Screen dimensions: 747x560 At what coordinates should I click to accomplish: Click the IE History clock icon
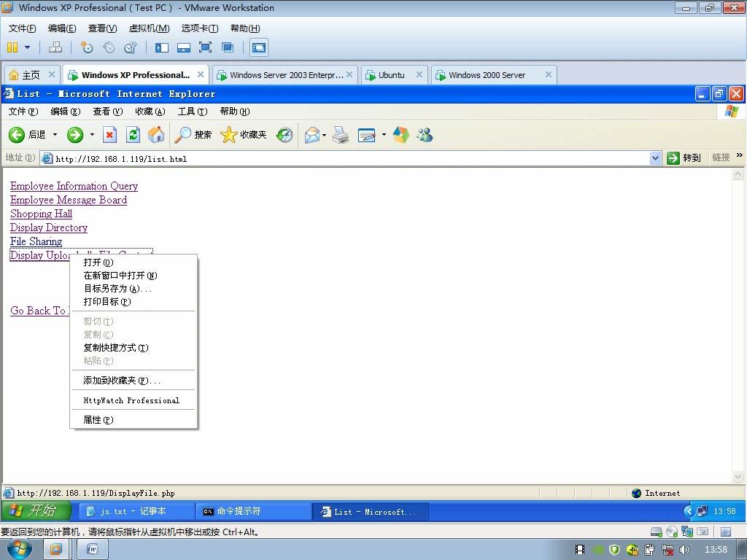(x=285, y=135)
